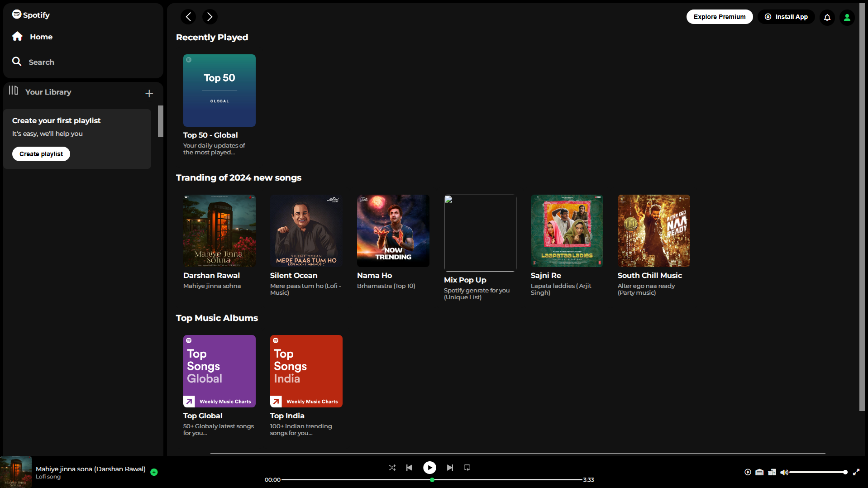Click the main page vertical scrollbar
Screen dimensions: 868x488
[862, 207]
